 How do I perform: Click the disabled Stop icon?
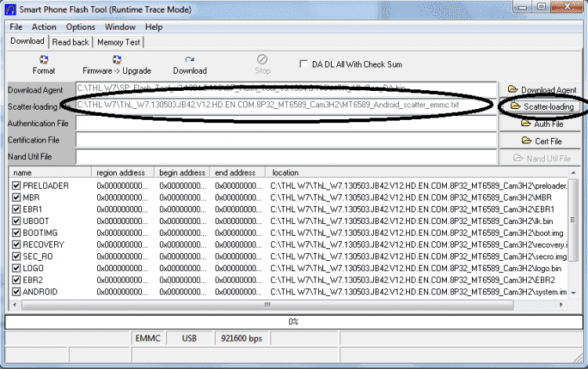(x=262, y=60)
